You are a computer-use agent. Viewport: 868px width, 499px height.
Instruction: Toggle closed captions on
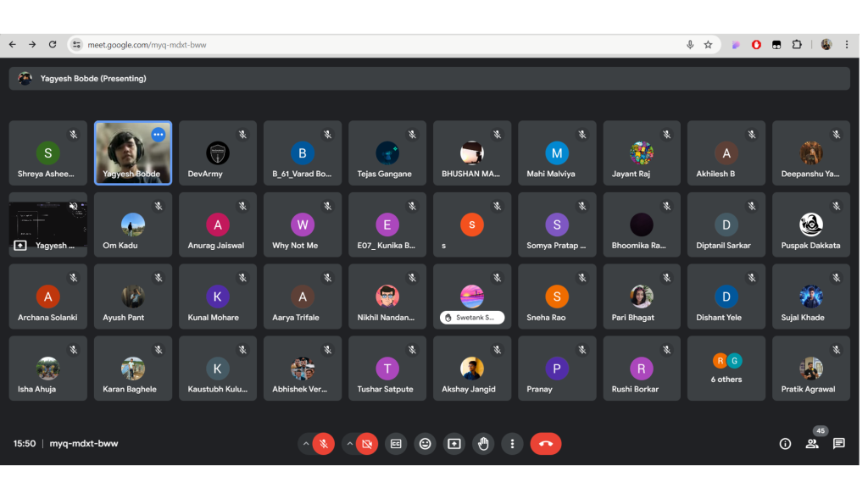click(x=395, y=444)
